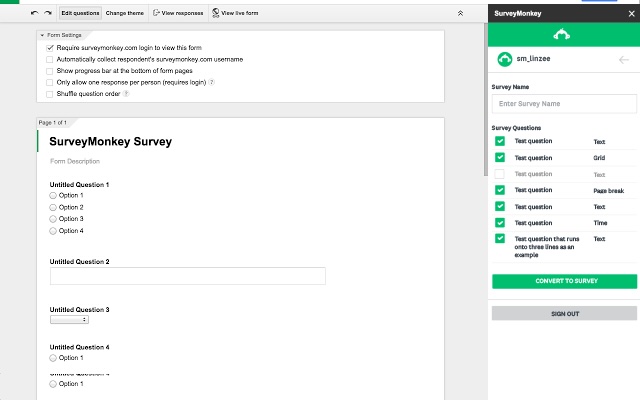Click the Page 1 of 1 label

52,122
